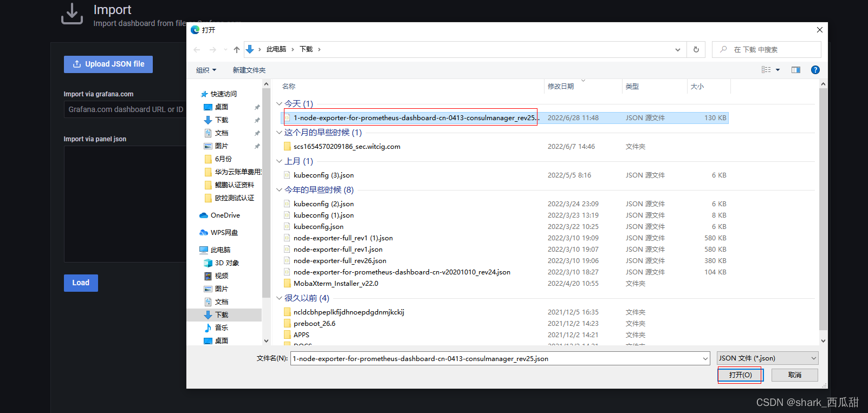Select node-exporter-full_rev26.json file
This screenshot has height=413, width=868.
tap(506, 260)
